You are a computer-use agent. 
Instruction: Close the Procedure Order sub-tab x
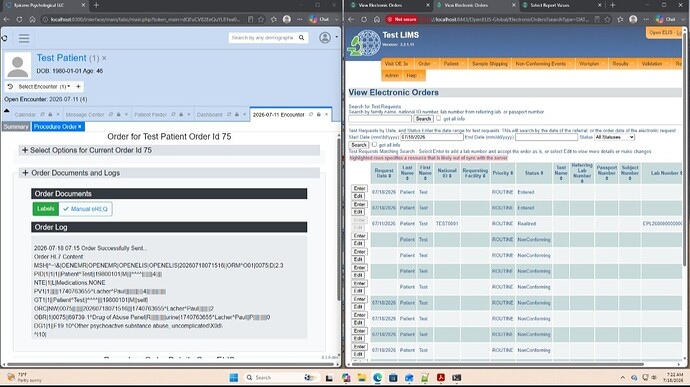tap(80, 127)
